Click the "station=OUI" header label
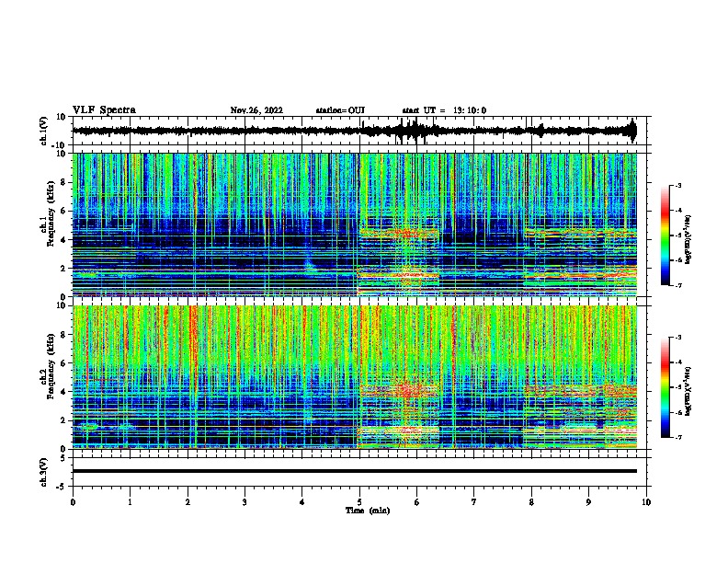The image size is (728, 563). click(340, 110)
